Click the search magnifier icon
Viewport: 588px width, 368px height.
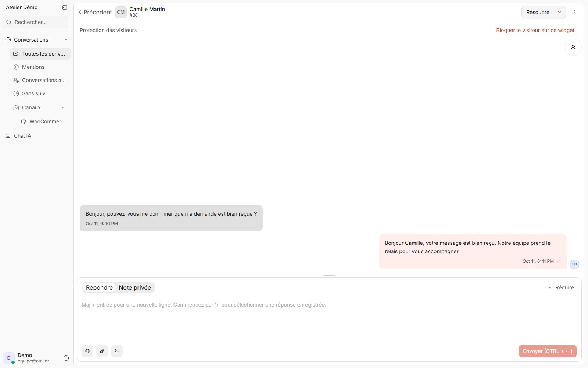pos(9,22)
